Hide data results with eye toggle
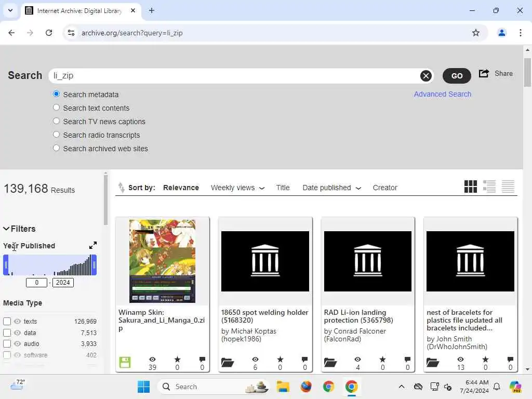Viewport: 532px width, 399px height. [x=17, y=332]
